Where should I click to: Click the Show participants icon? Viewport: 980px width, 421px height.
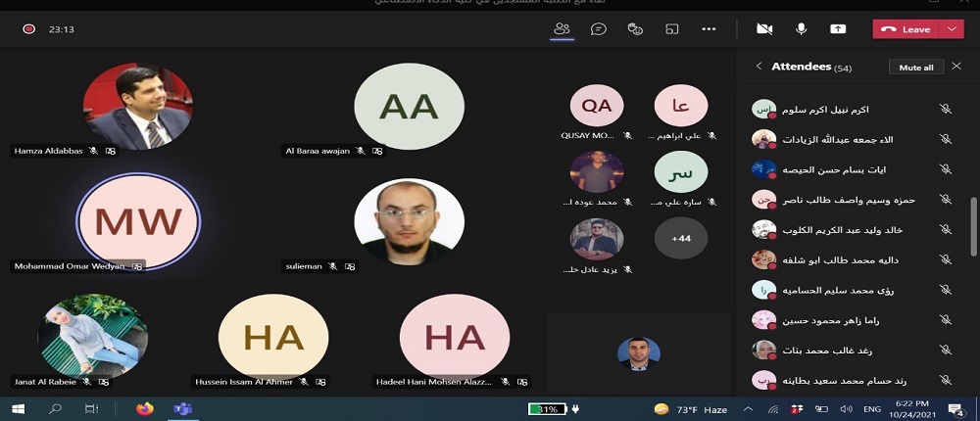coord(562,29)
